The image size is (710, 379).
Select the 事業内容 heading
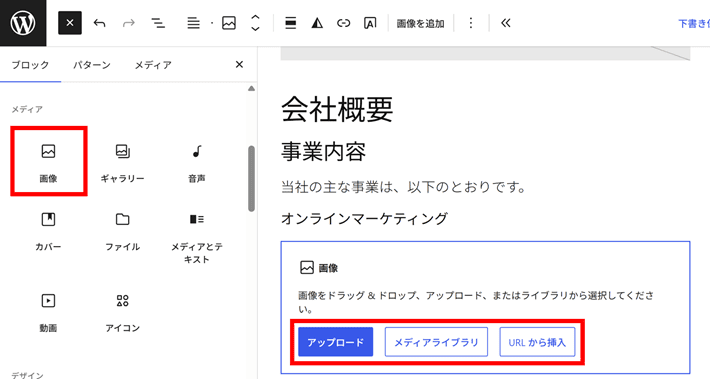323,152
